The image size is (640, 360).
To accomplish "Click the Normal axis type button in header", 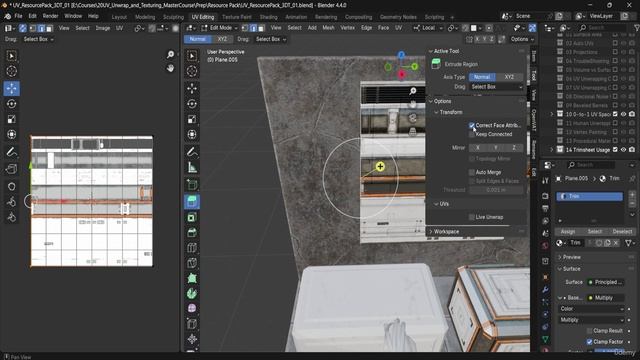I will pyautogui.click(x=198, y=39).
